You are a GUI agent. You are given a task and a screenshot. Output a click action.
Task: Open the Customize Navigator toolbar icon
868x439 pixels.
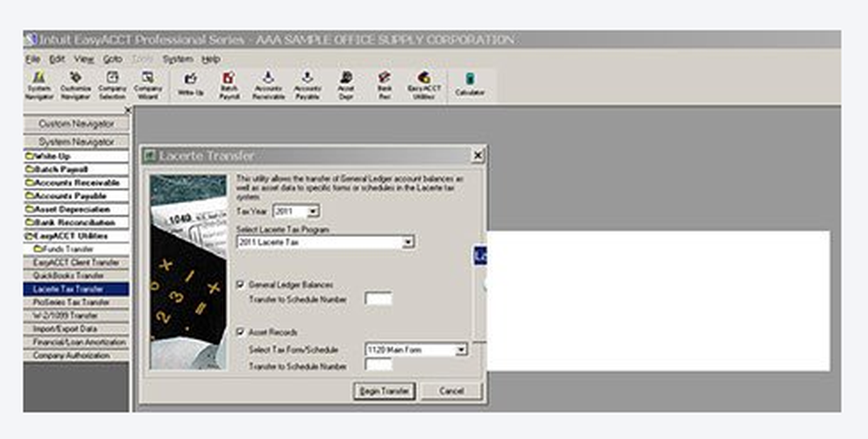(76, 85)
